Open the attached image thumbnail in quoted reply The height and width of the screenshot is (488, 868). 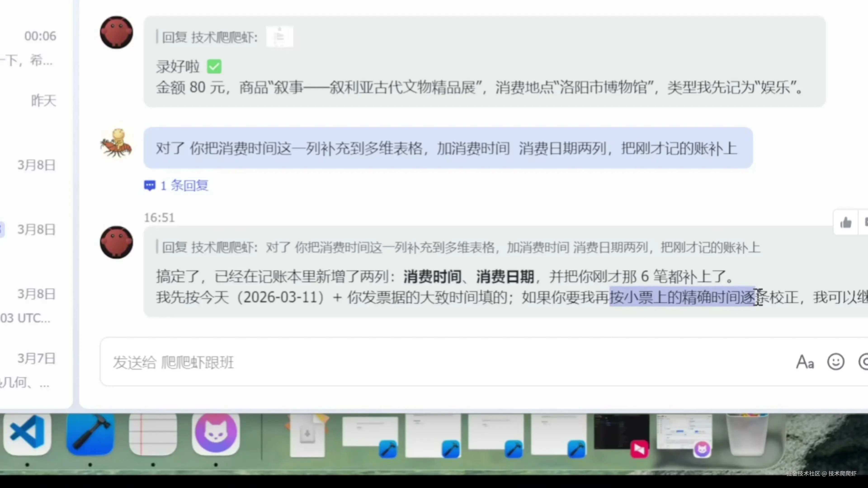[279, 36]
